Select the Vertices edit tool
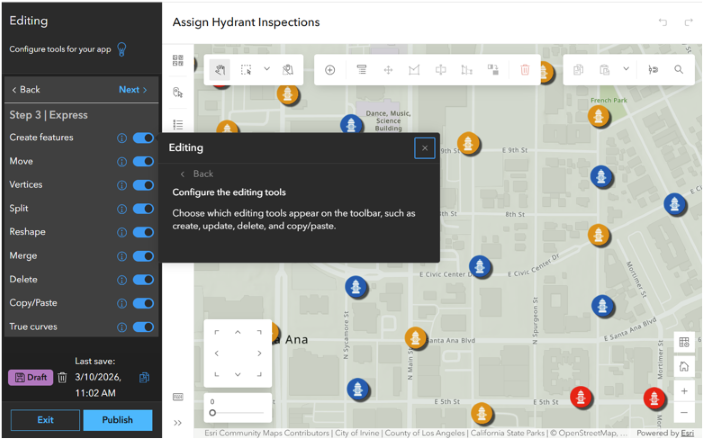The height and width of the screenshot is (440, 705). (414, 70)
